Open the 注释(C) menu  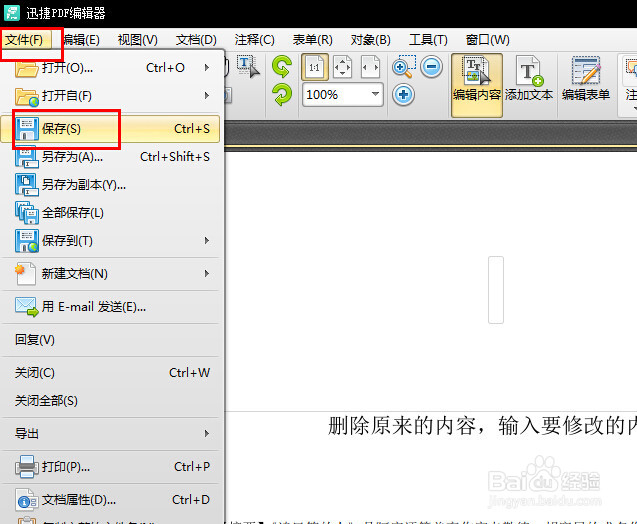click(255, 40)
